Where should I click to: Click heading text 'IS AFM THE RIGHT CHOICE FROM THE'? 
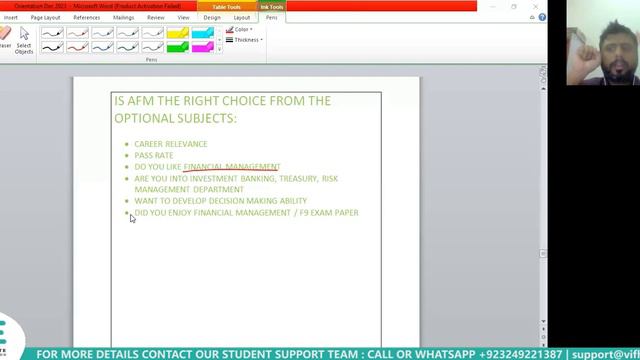pos(222,101)
